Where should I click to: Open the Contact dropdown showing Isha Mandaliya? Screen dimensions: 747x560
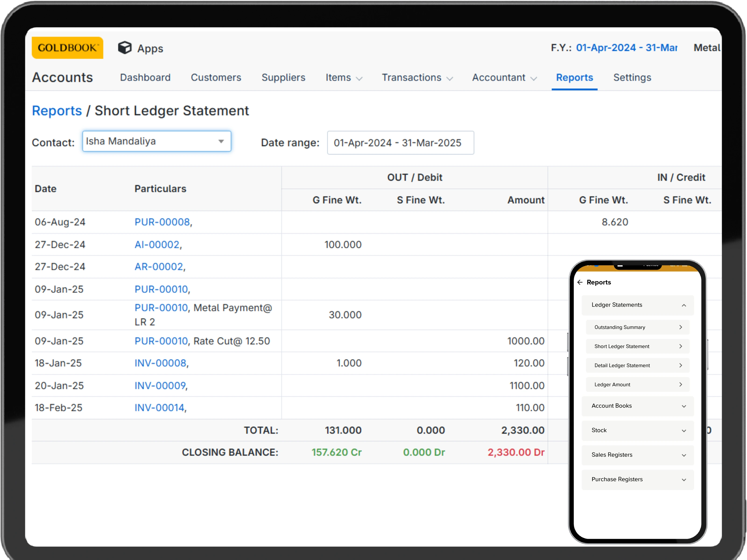click(x=157, y=141)
